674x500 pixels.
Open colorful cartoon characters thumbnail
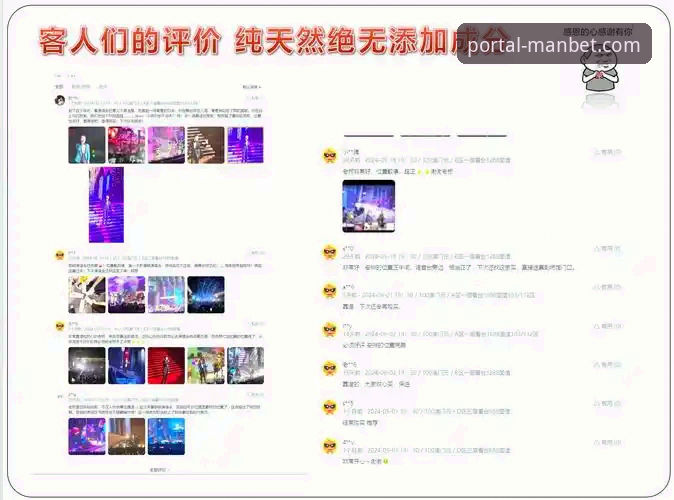[x=206, y=365]
